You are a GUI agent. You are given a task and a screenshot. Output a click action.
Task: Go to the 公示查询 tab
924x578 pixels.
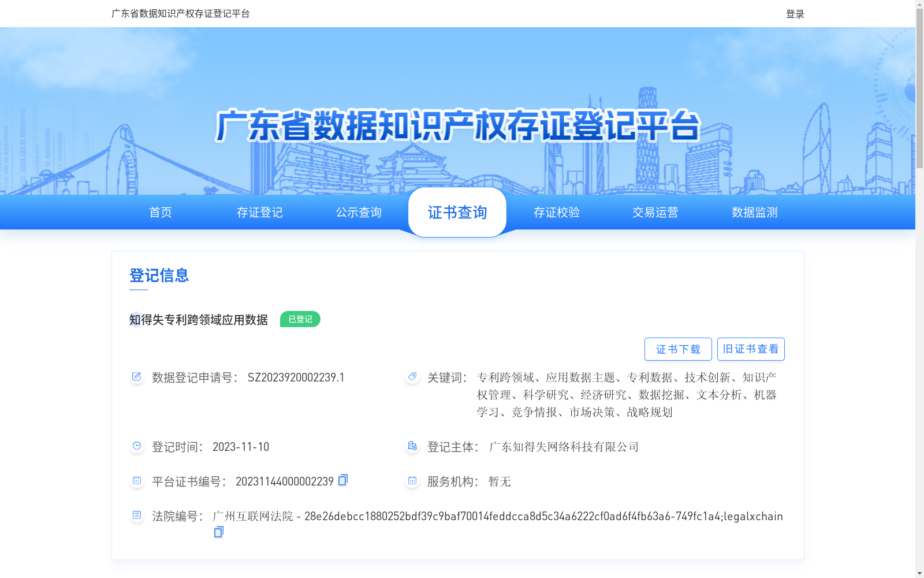[x=359, y=212]
